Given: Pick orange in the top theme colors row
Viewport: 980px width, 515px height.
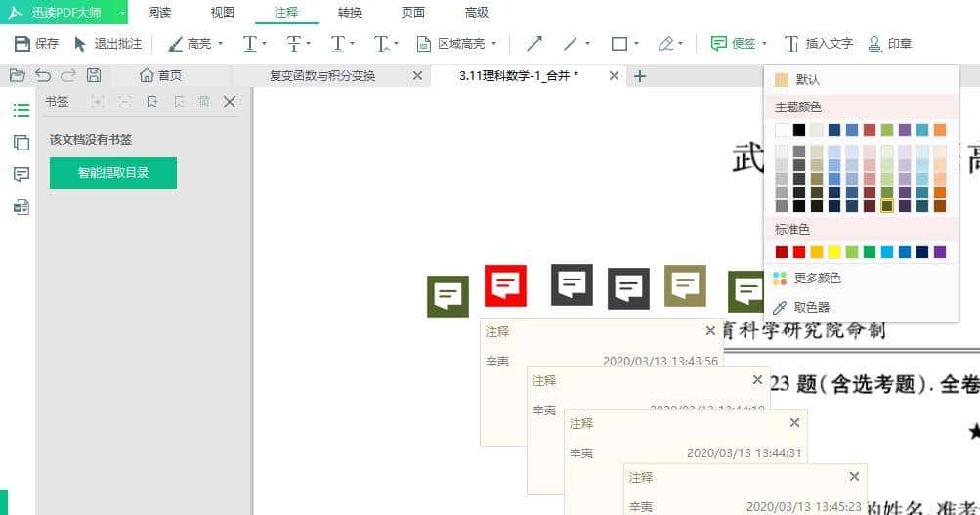Looking at the screenshot, I should click(940, 130).
